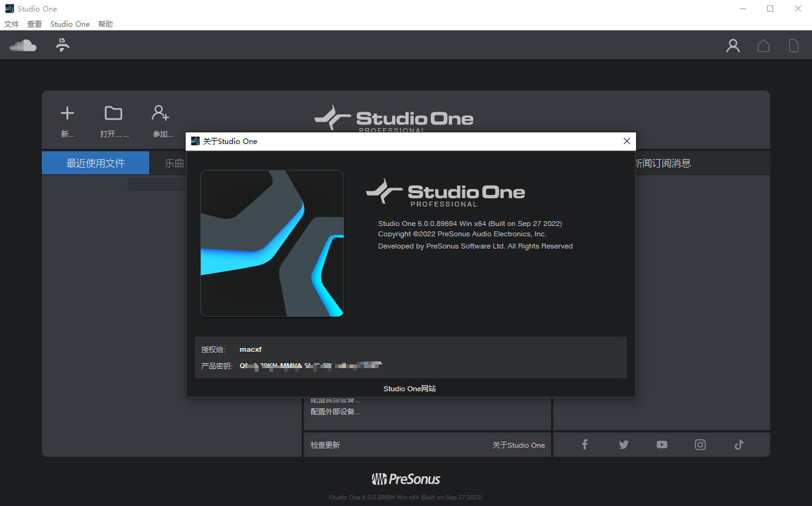Image resolution: width=812 pixels, height=506 pixels.
Task: Open the Song page document icon
Action: point(793,46)
